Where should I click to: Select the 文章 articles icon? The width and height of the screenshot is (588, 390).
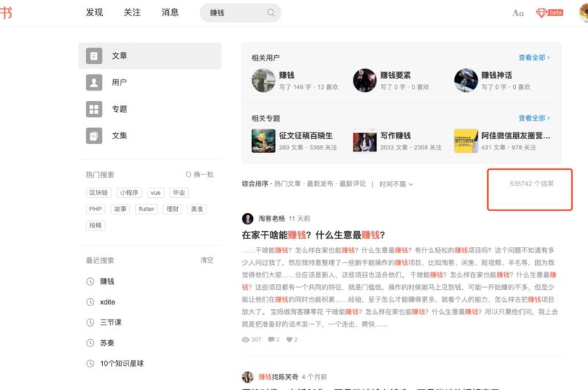[94, 56]
